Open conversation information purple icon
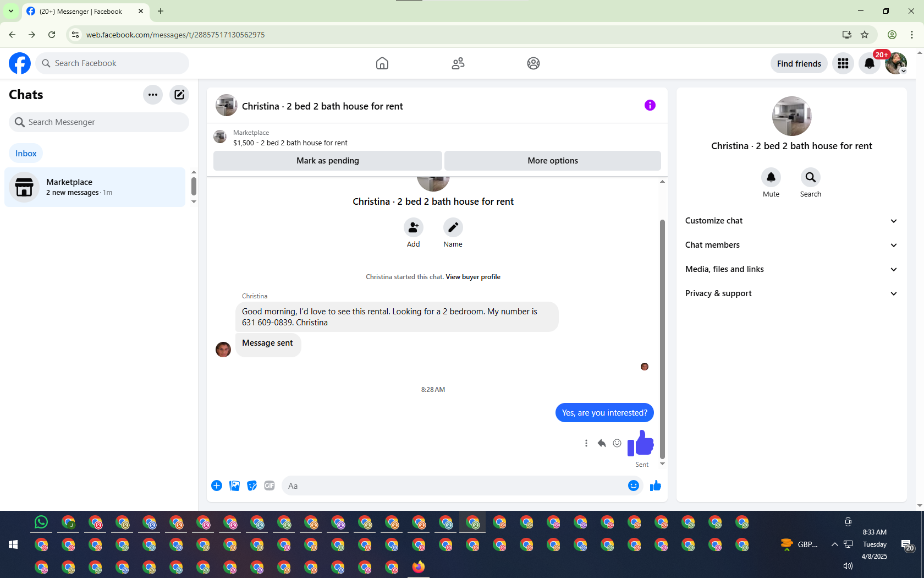The width and height of the screenshot is (924, 578). pos(650,105)
